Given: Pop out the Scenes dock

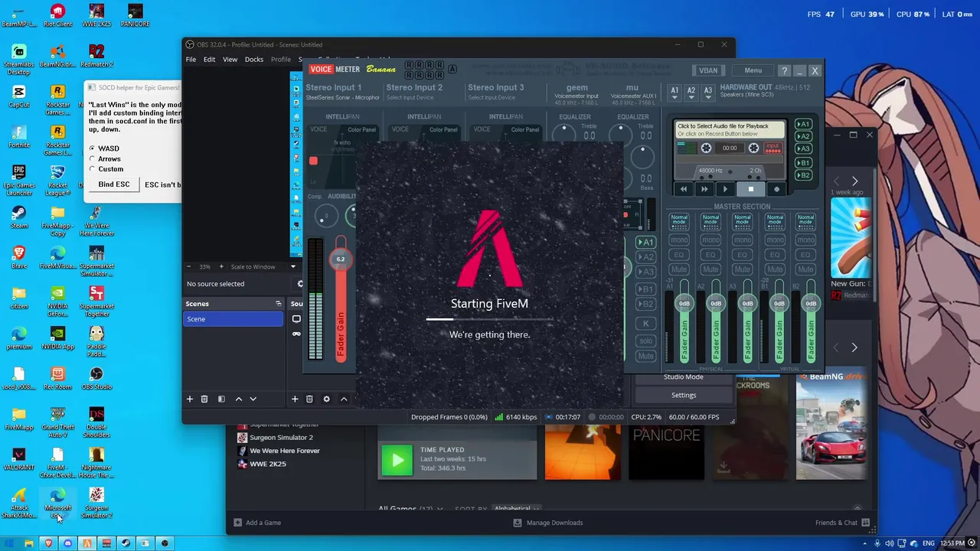Looking at the screenshot, I should pyautogui.click(x=279, y=304).
